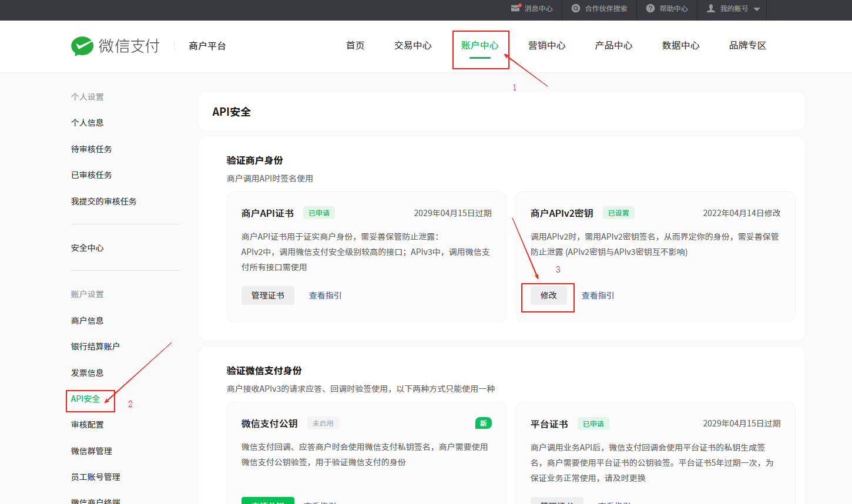Open 我提交的审核任务 in the sidebar
This screenshot has width=852, height=504.
(x=103, y=201)
